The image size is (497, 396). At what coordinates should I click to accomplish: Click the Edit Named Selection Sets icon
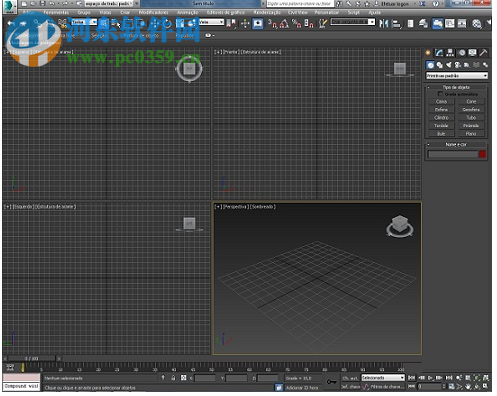coord(322,24)
